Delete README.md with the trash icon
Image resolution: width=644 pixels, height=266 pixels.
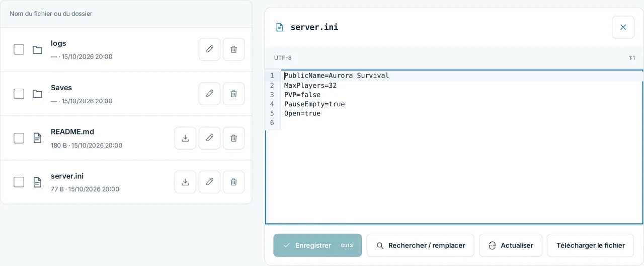233,138
